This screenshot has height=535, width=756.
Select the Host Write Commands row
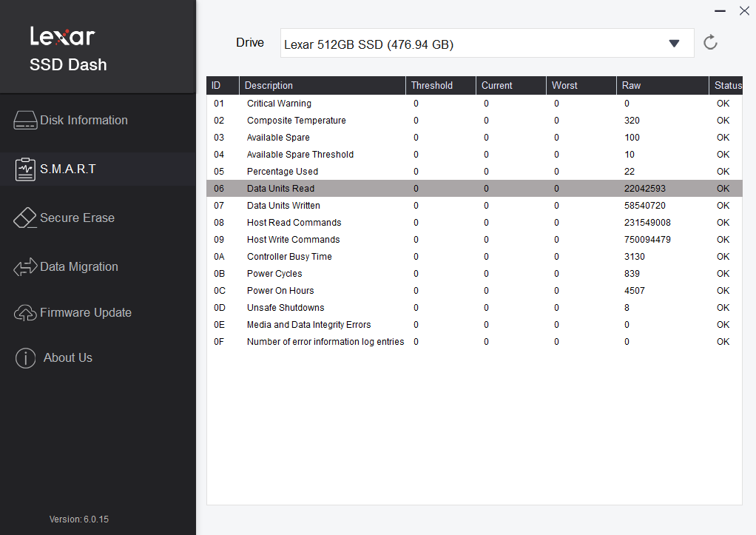(x=474, y=239)
